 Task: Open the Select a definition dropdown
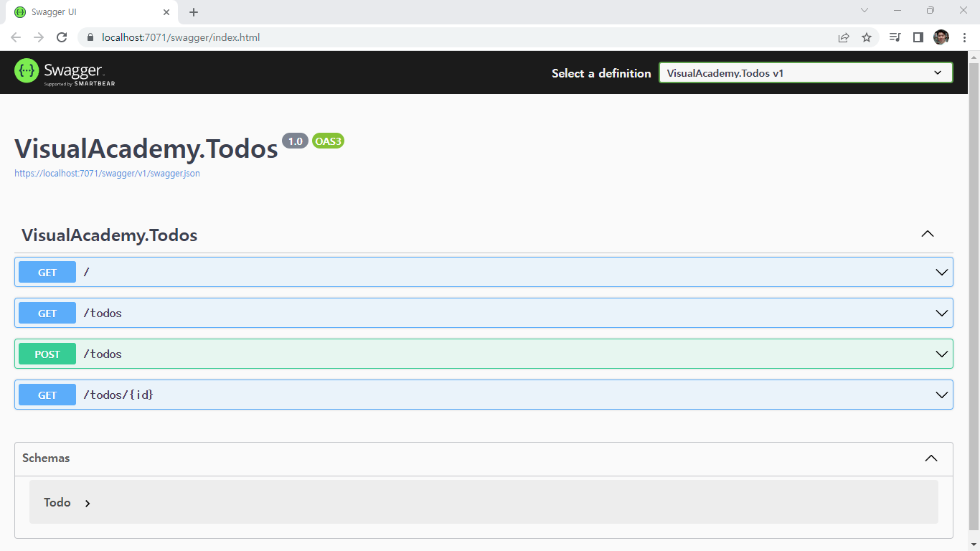coord(805,72)
